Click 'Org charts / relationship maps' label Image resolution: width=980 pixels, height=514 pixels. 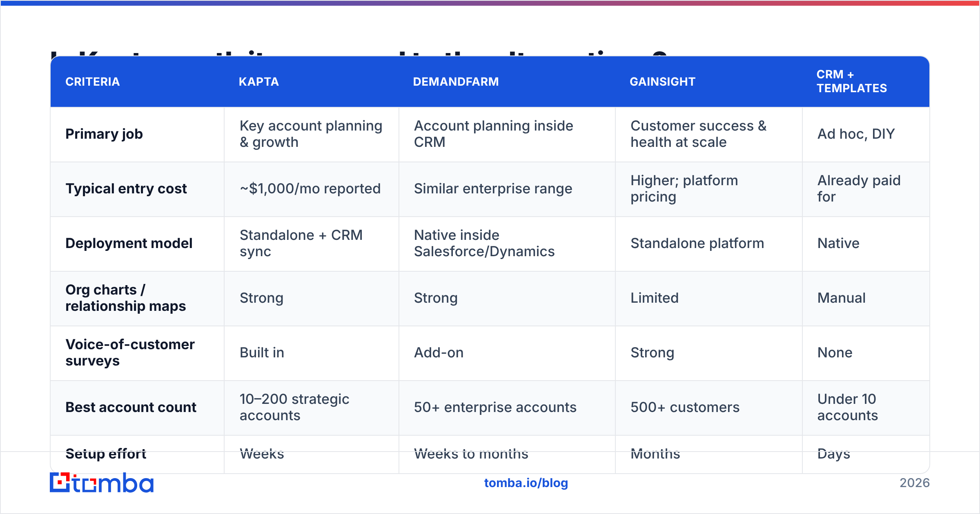click(x=126, y=298)
